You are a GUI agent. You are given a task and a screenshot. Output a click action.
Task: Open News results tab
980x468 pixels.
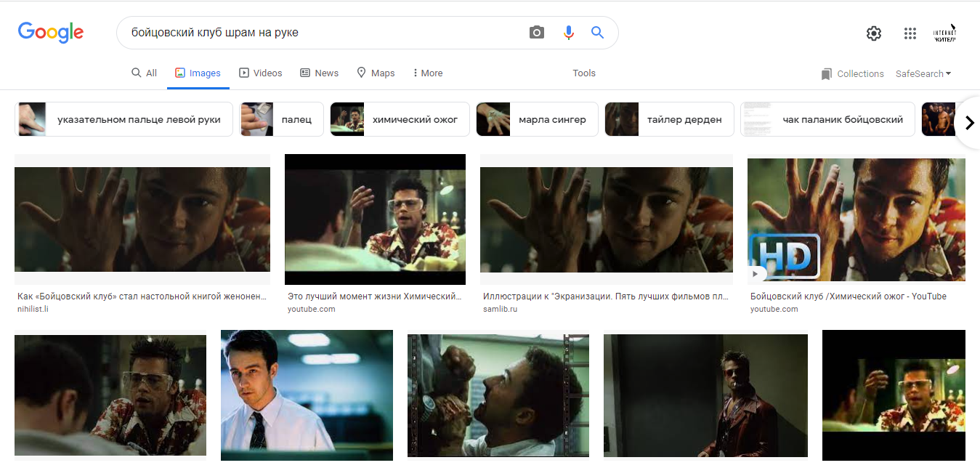pos(319,73)
